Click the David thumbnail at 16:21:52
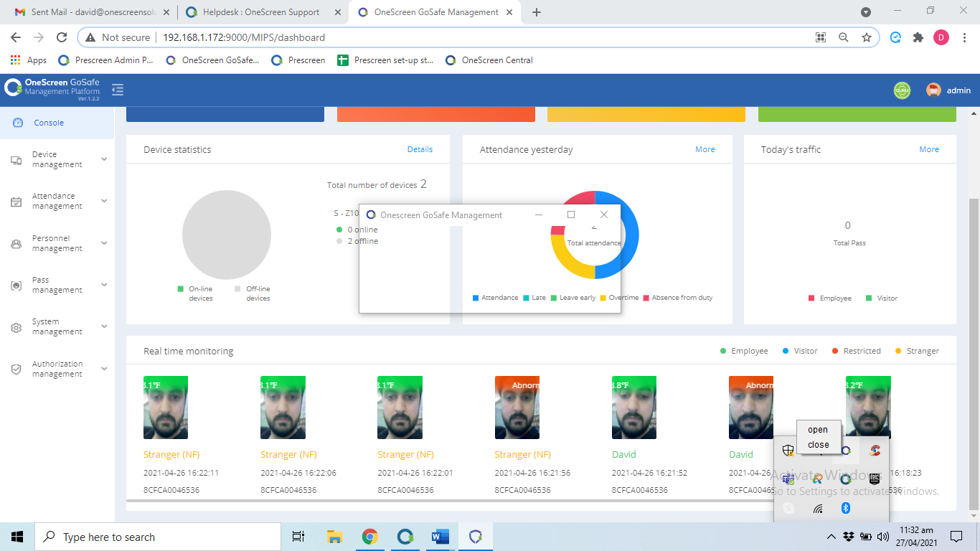The width and height of the screenshot is (980, 551). tap(634, 408)
